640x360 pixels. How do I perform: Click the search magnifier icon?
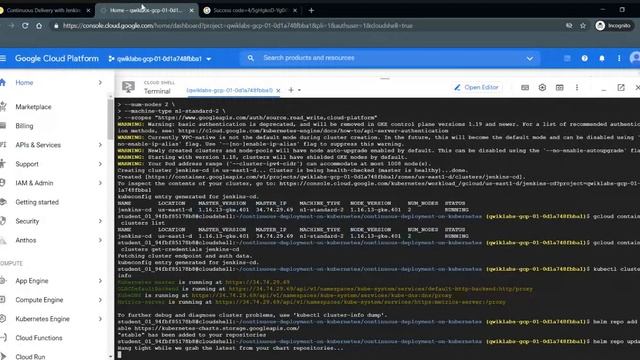[x=251, y=58]
